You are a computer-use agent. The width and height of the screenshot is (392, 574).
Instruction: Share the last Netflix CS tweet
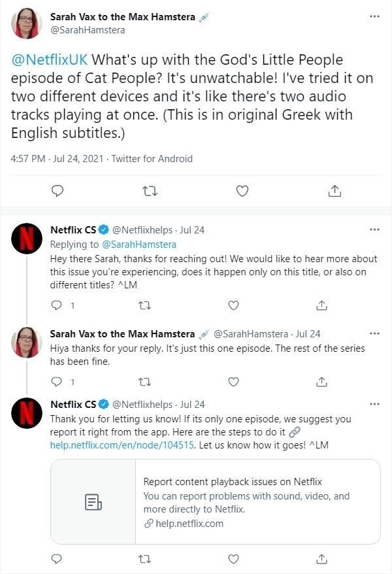click(321, 559)
